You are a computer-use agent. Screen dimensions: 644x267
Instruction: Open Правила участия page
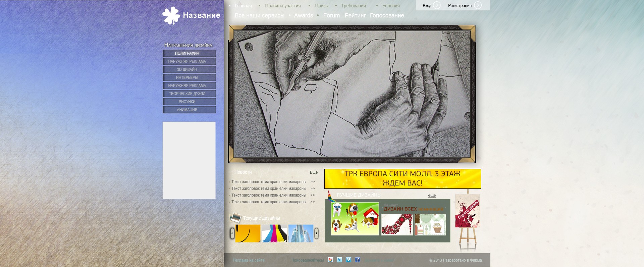(x=283, y=6)
